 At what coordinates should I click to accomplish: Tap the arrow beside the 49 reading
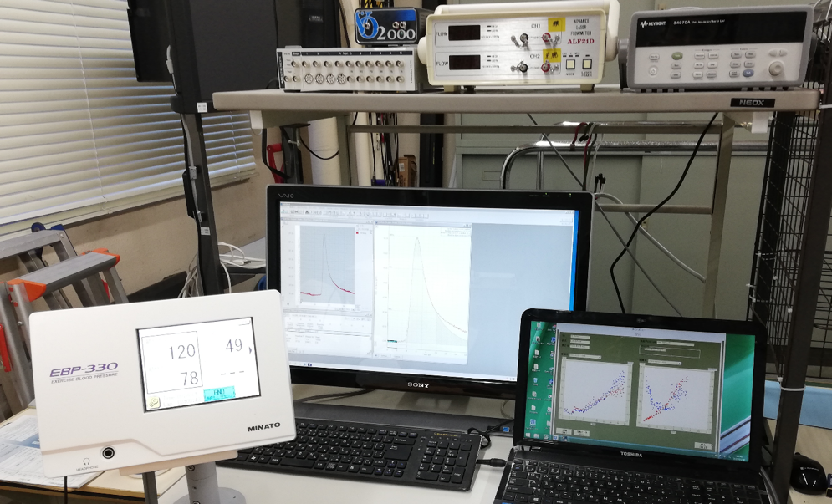251,350
